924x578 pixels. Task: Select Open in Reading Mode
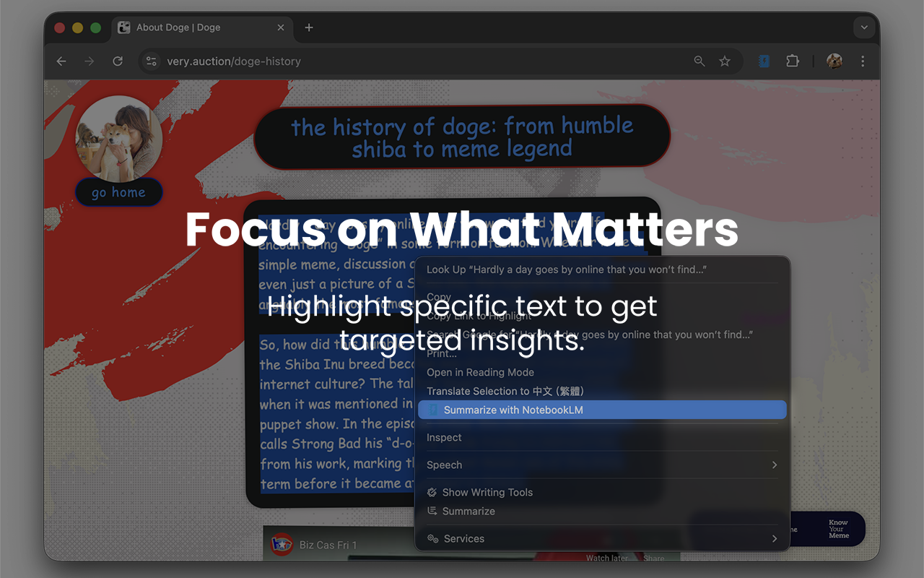[602, 373]
